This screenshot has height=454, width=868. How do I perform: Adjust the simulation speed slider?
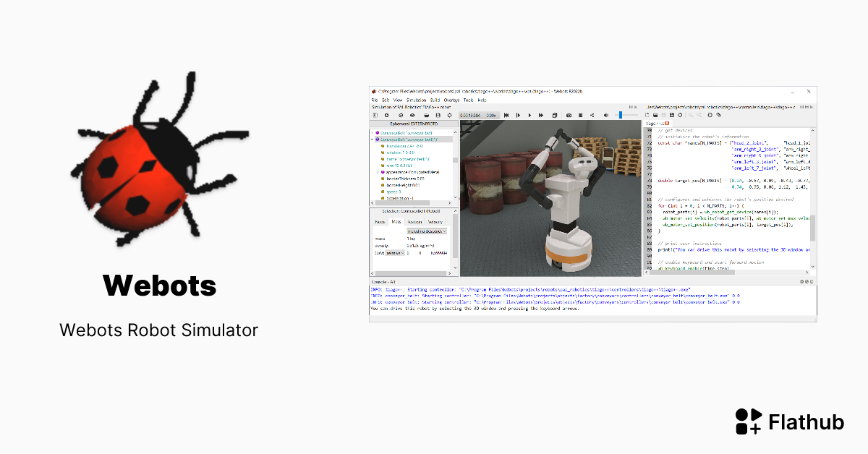point(622,115)
